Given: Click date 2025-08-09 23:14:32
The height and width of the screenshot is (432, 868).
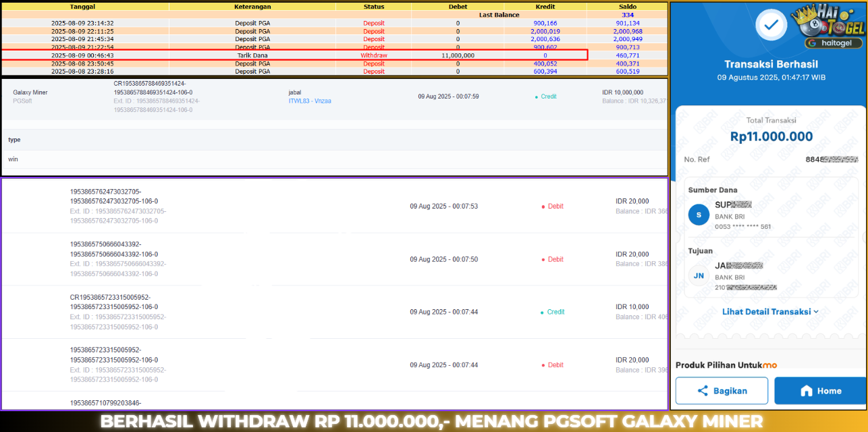Looking at the screenshot, I should pos(82,23).
